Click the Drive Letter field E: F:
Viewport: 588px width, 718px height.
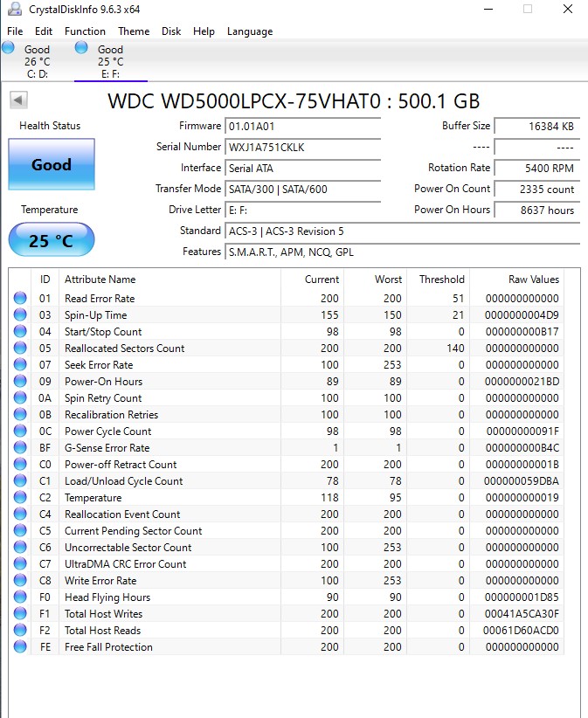tap(302, 211)
